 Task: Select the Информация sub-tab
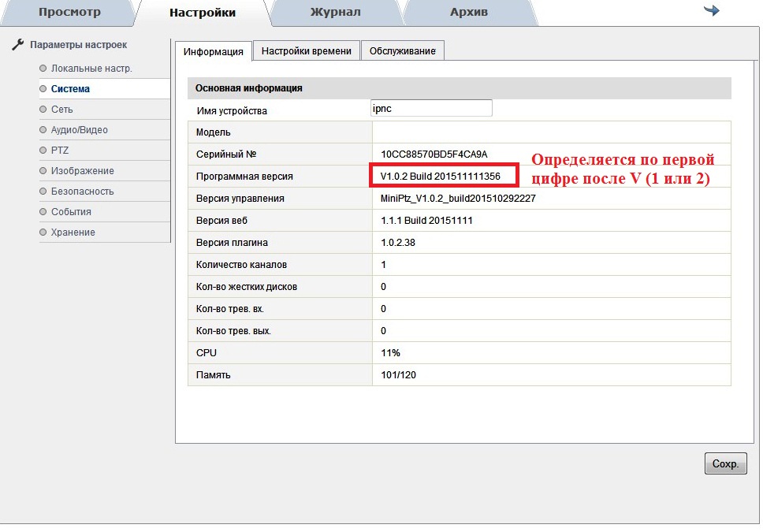coord(213,51)
